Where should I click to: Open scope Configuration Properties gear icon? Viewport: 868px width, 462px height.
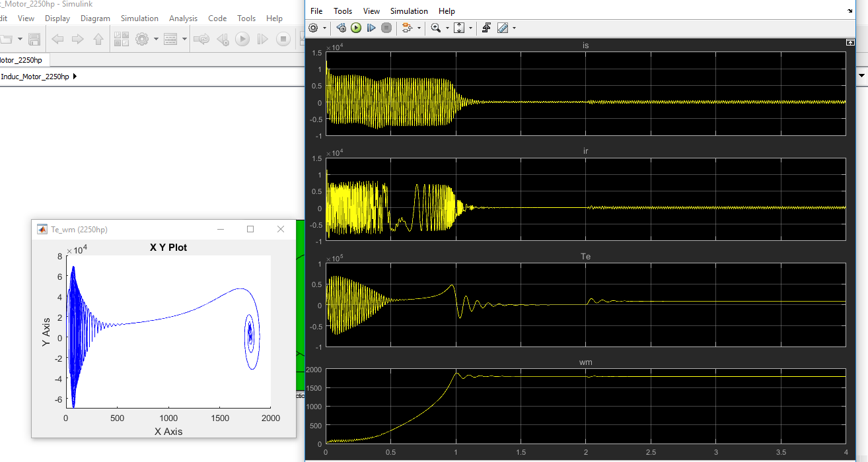[313, 28]
